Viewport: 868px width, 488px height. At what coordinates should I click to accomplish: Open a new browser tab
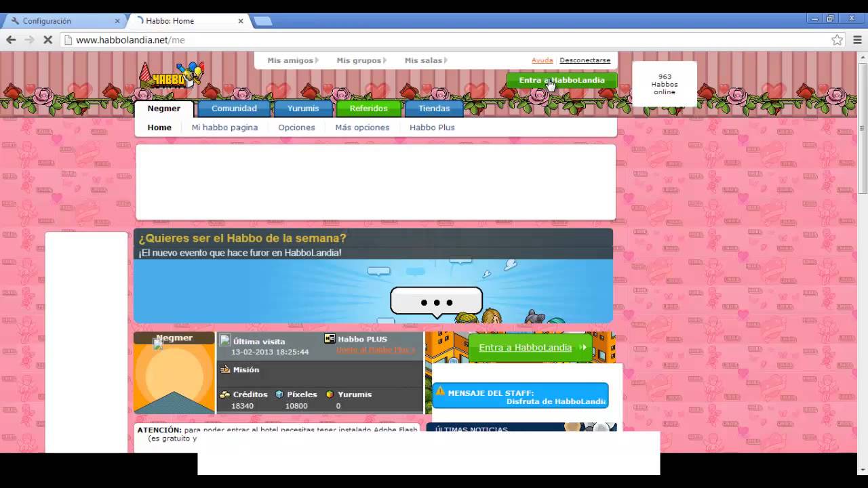(x=262, y=21)
